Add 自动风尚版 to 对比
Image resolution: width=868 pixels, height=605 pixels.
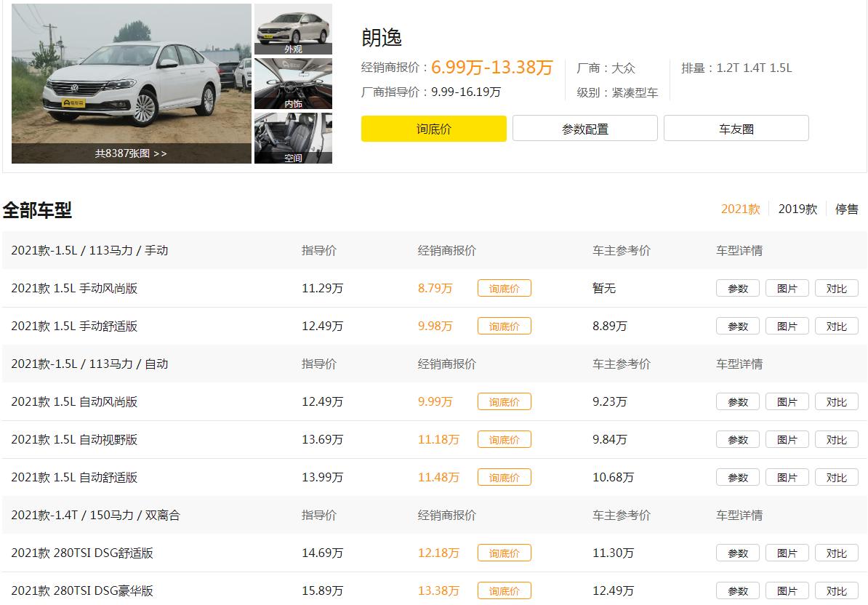tap(837, 402)
